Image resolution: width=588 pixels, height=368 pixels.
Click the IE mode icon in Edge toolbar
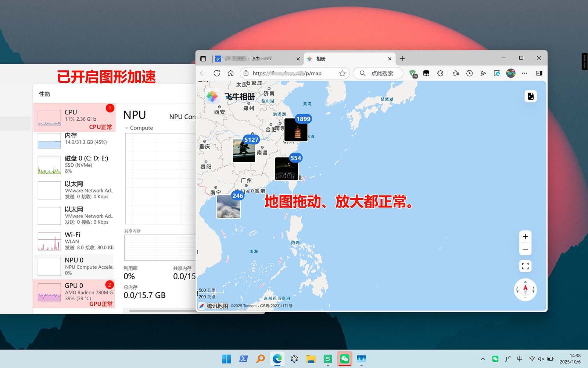click(497, 73)
